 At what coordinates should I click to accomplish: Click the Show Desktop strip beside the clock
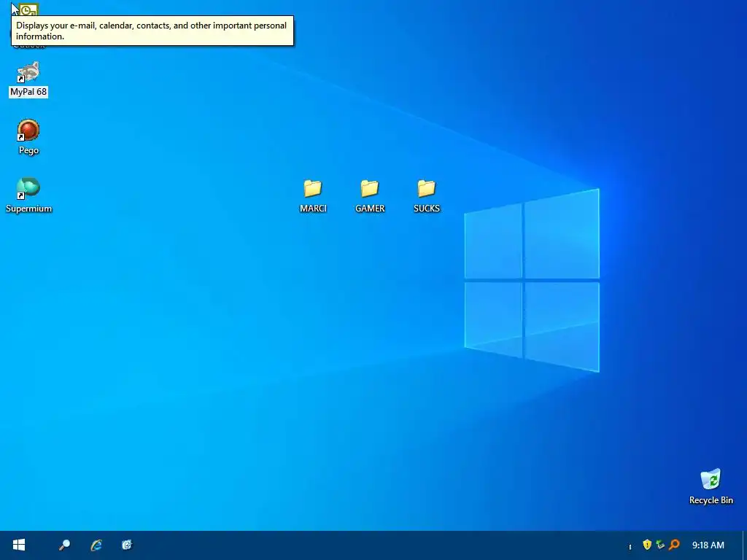tap(744, 545)
